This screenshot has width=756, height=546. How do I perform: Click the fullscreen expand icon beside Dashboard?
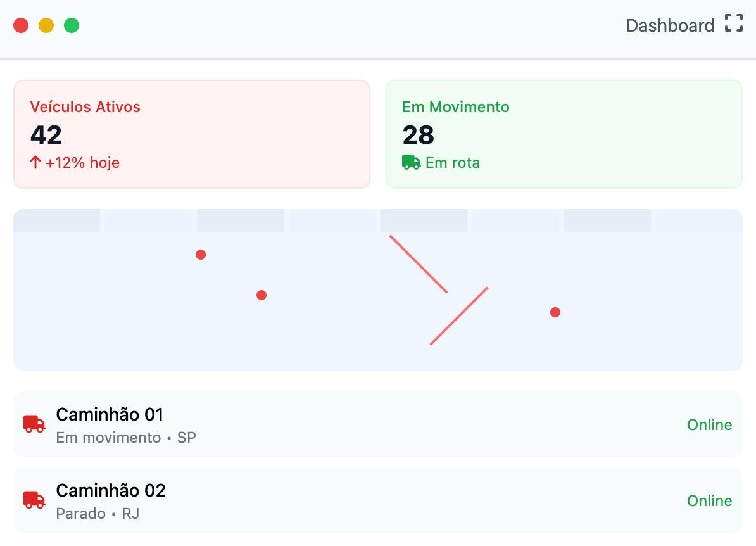click(x=734, y=23)
